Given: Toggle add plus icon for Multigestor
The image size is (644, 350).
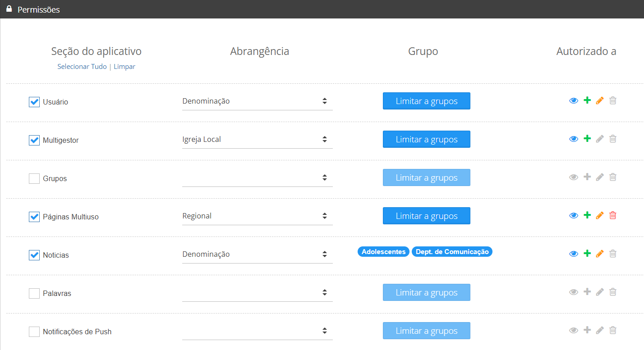Looking at the screenshot, I should 587,139.
